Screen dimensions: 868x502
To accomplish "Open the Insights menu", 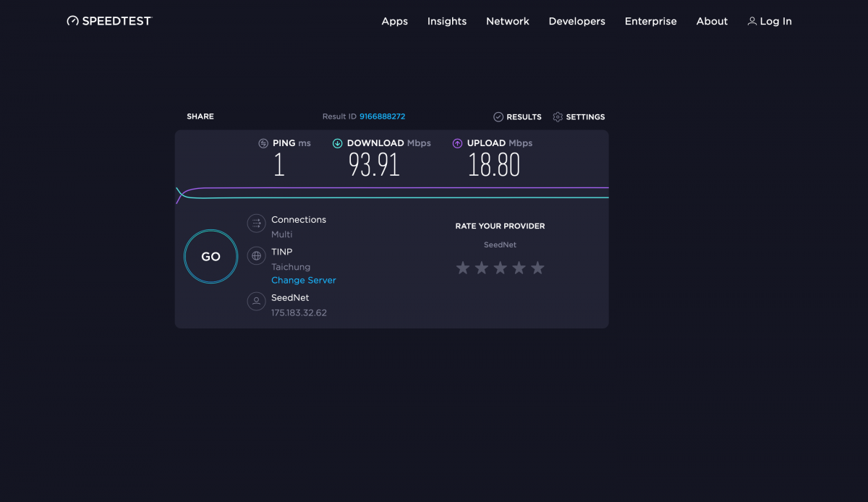I will [447, 21].
